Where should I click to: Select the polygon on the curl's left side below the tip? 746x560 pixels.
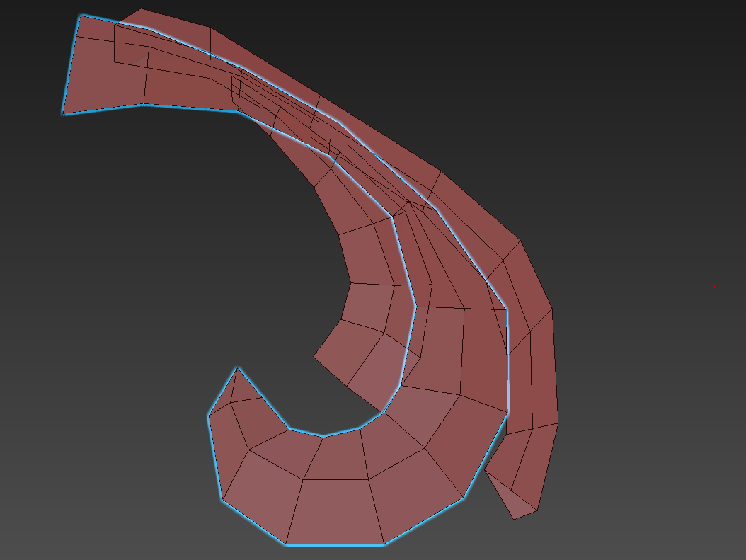229,450
